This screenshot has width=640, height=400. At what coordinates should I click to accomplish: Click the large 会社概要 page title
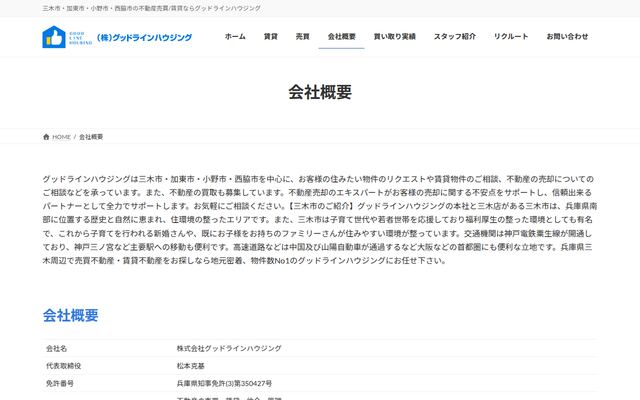pyautogui.click(x=320, y=92)
